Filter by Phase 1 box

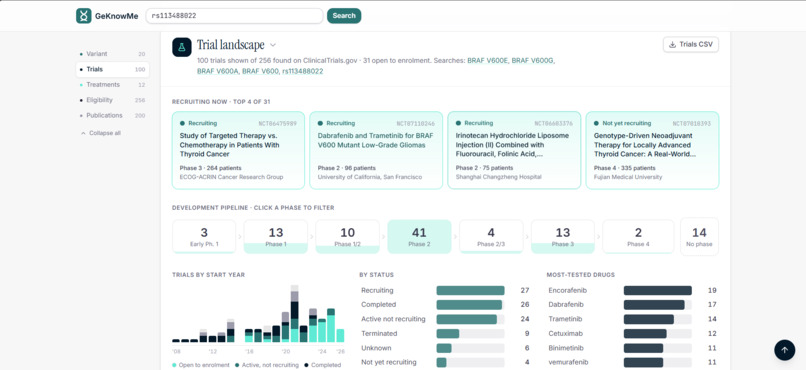tap(276, 236)
